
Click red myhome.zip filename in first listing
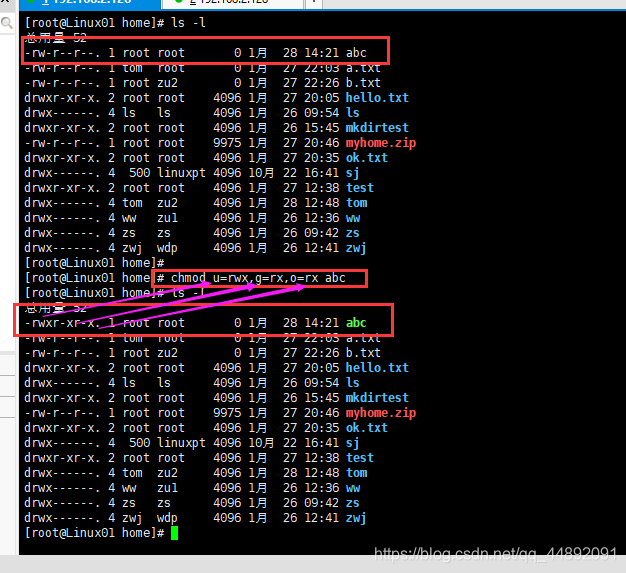click(381, 143)
